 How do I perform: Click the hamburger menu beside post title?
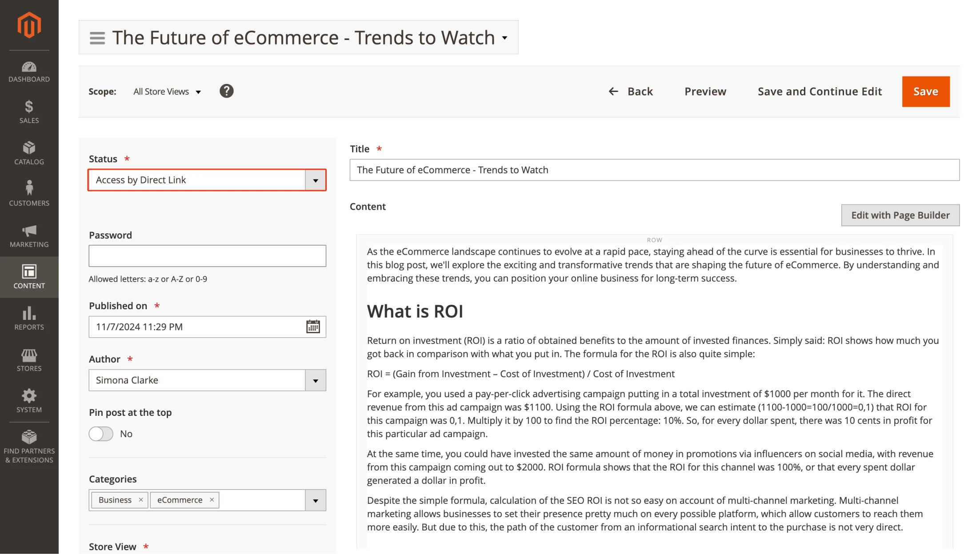click(x=97, y=38)
